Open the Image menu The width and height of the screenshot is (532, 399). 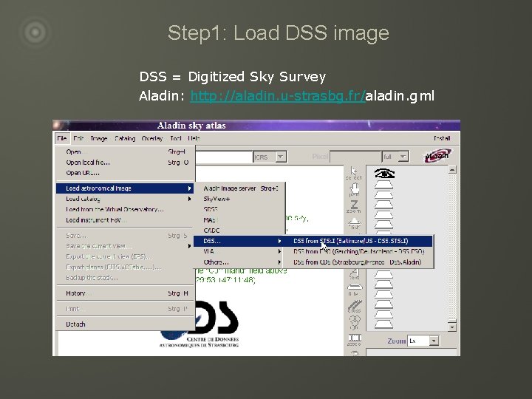(x=99, y=138)
